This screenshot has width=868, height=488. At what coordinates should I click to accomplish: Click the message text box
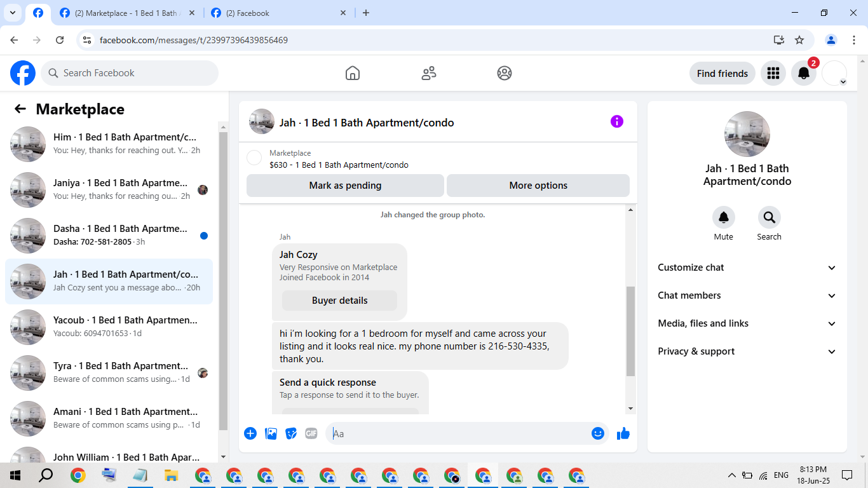pyautogui.click(x=467, y=433)
